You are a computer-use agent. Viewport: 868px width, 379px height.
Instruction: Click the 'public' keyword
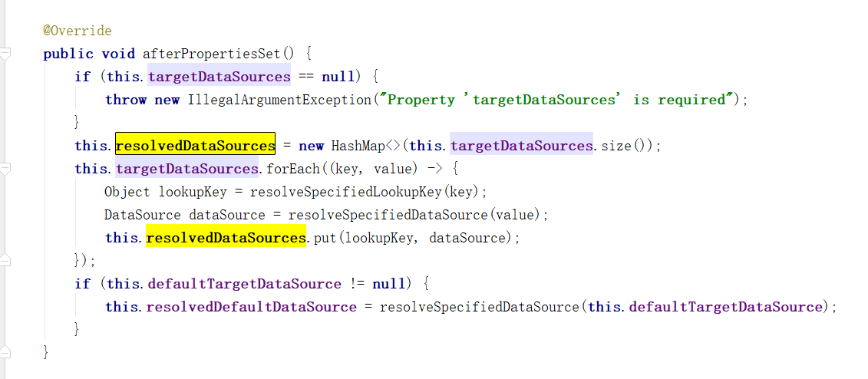point(68,54)
